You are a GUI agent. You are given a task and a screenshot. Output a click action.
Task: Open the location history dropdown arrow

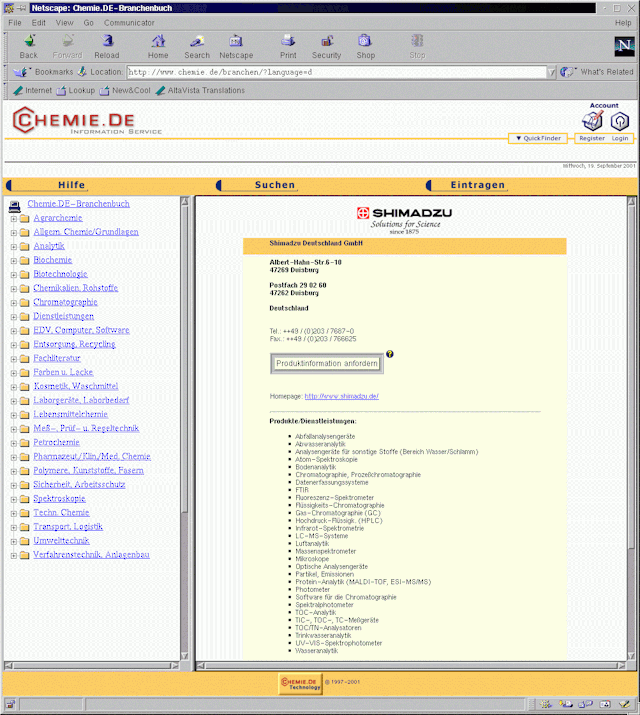(x=552, y=72)
